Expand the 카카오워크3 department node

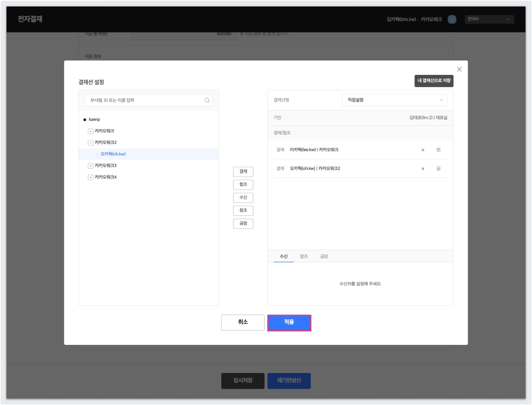(90, 166)
